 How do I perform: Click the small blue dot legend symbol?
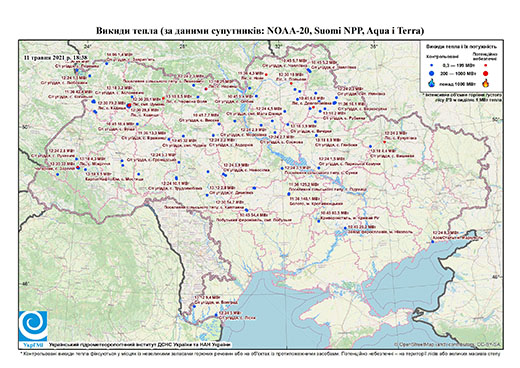pos(432,65)
